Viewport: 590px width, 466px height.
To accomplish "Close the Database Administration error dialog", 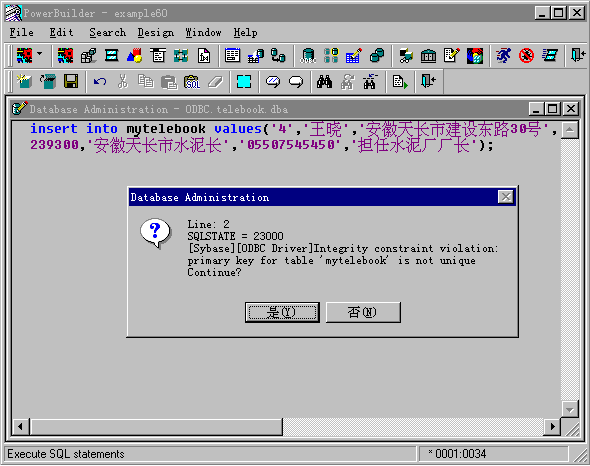I will pos(505,196).
